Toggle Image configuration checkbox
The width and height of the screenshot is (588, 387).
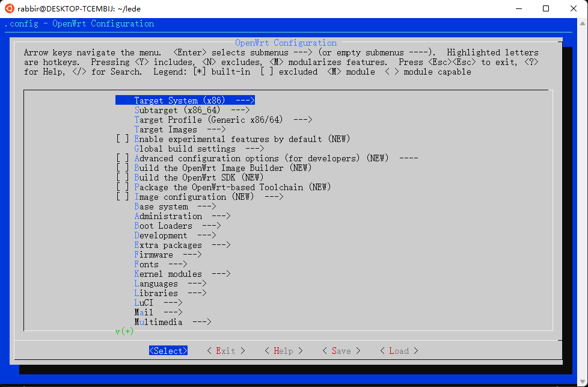click(x=123, y=197)
